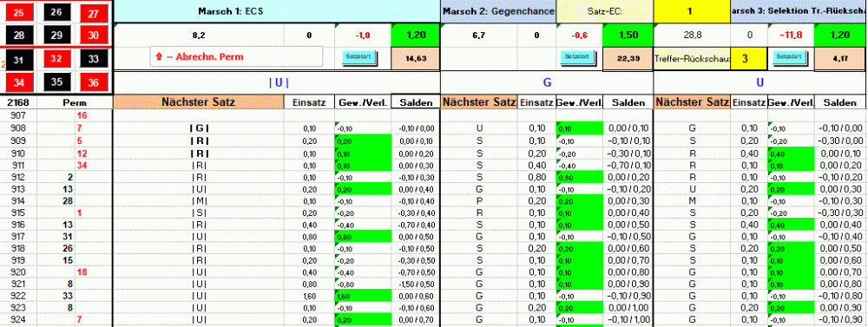
Task: Click the '| M |' entry in row 914
Action: pyautogui.click(x=199, y=200)
